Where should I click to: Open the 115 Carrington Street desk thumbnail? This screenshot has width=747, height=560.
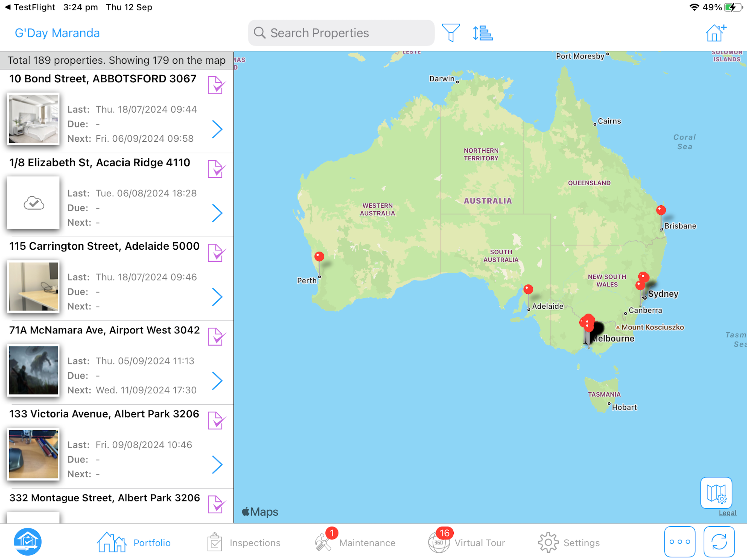(33, 286)
